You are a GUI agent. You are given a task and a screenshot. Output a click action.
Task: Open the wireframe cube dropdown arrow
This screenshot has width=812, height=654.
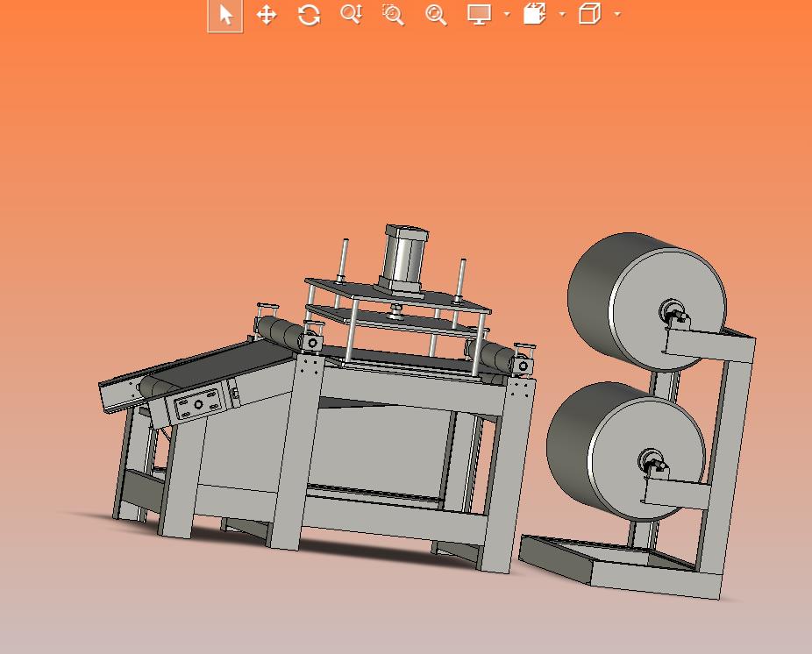tap(617, 15)
